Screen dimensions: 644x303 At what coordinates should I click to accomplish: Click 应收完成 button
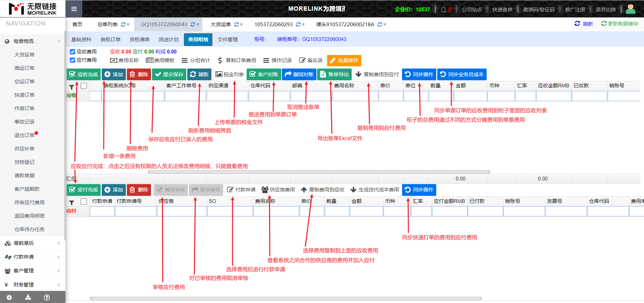pyautogui.click(x=84, y=74)
